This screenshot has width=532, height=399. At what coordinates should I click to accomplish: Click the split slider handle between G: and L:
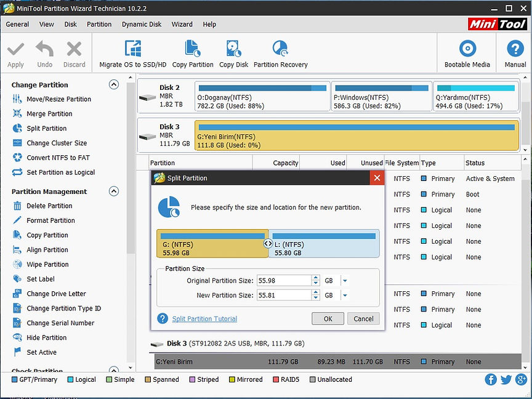point(268,244)
